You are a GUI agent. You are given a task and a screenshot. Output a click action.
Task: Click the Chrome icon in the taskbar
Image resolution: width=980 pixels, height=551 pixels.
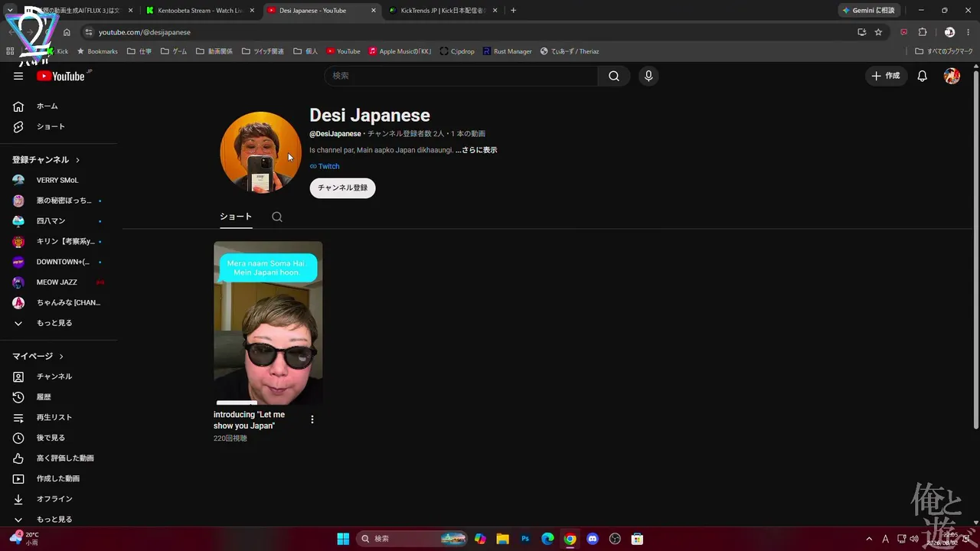pyautogui.click(x=570, y=539)
